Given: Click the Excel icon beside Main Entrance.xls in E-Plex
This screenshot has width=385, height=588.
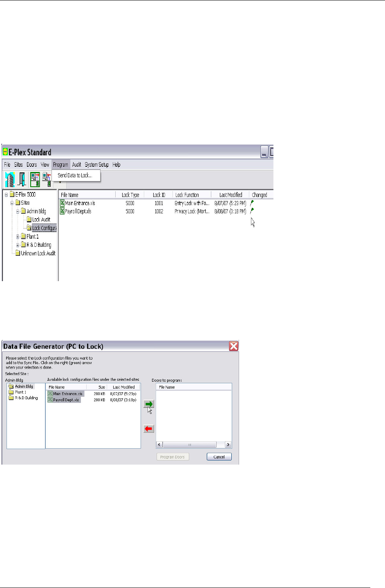Looking at the screenshot, I should click(63, 203).
